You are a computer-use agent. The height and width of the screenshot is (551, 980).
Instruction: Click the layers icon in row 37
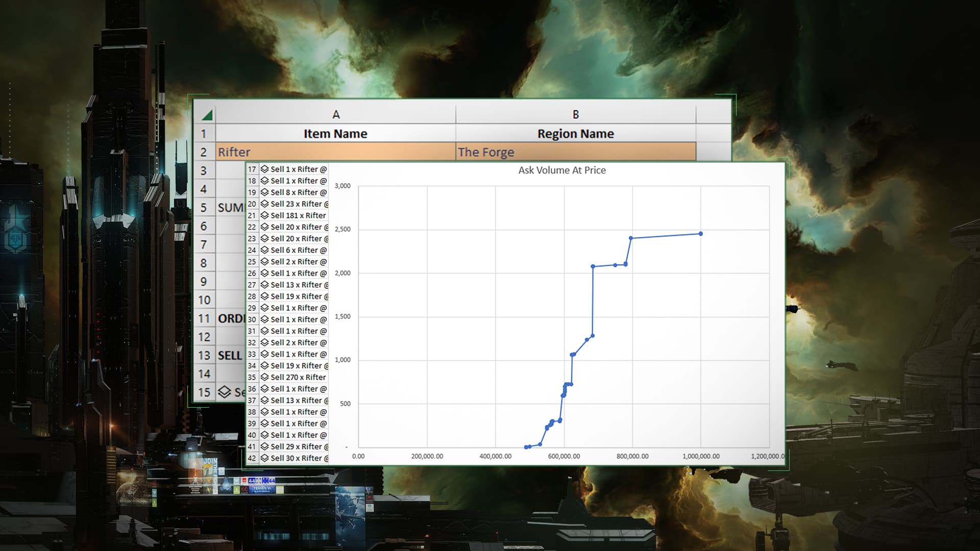(264, 400)
